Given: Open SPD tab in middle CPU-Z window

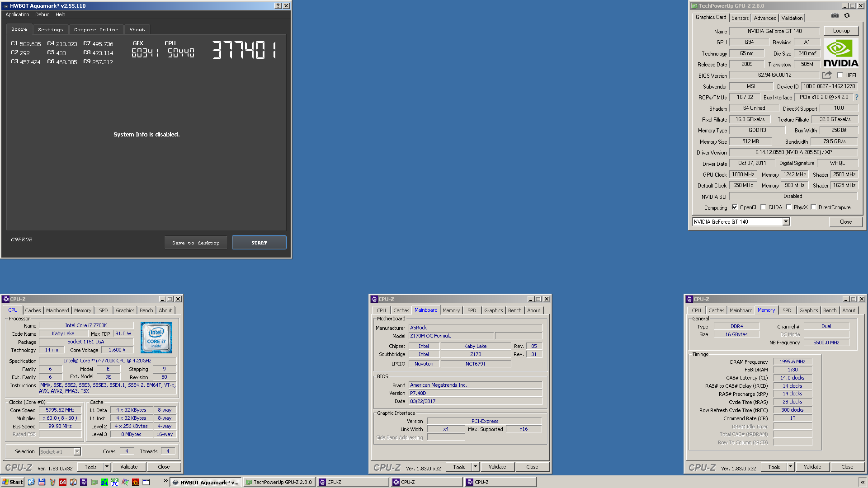Looking at the screenshot, I should coord(472,310).
